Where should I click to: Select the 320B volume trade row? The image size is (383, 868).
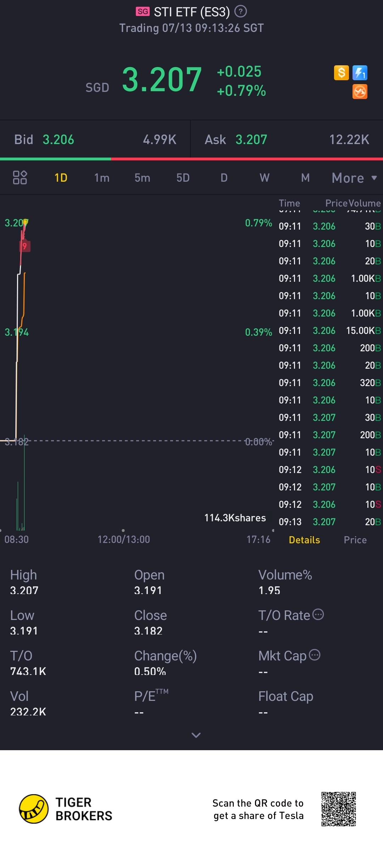(x=330, y=383)
